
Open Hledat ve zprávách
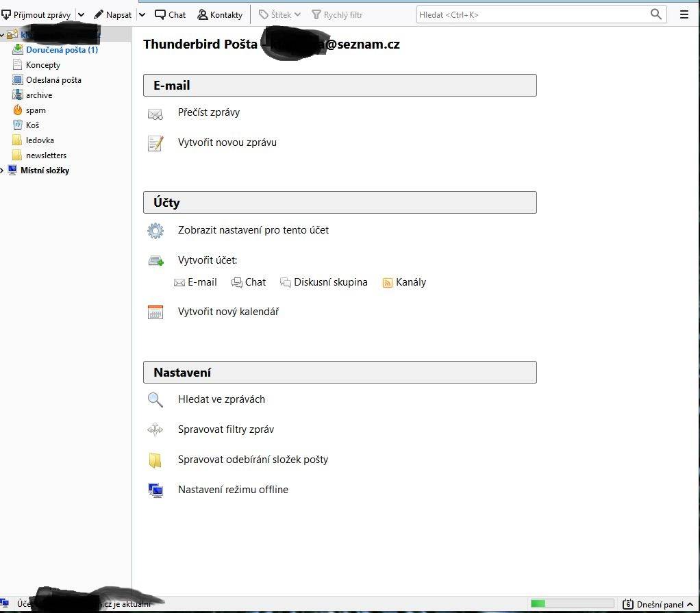221,399
